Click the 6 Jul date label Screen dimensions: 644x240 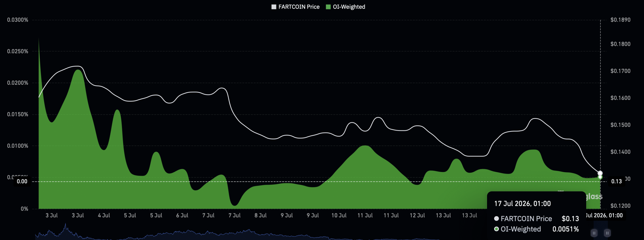[x=182, y=215]
